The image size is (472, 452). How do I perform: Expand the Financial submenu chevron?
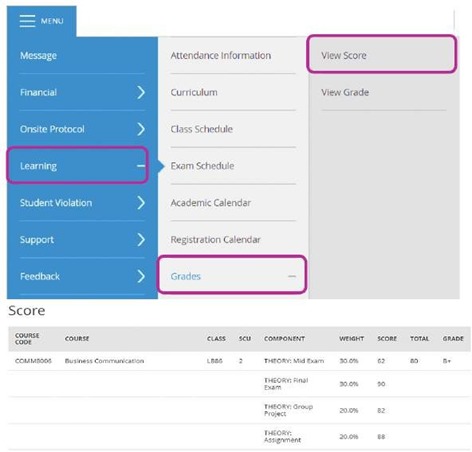coord(141,92)
